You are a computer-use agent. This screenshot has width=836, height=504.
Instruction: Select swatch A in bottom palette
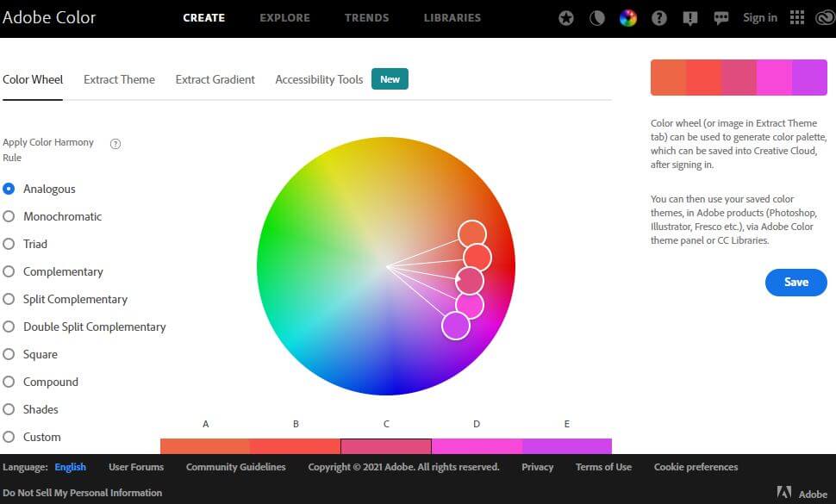pyautogui.click(x=205, y=446)
